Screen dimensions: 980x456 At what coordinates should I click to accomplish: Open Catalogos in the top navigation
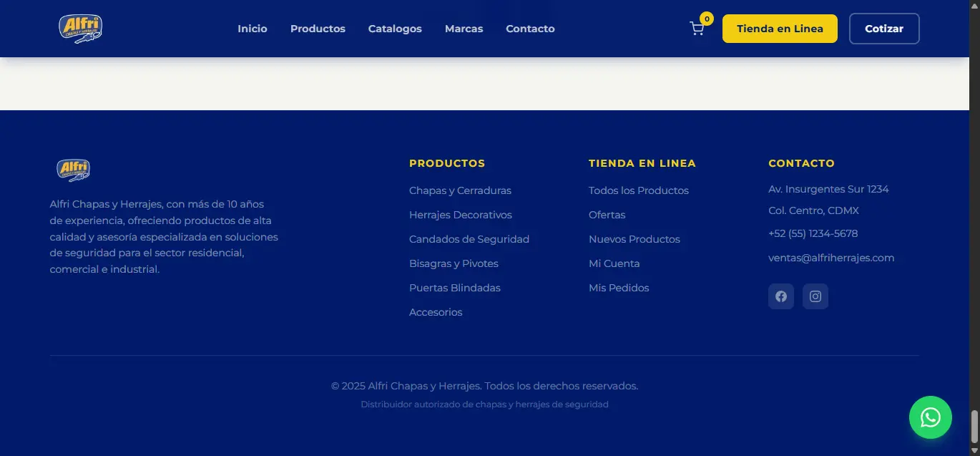395,29
